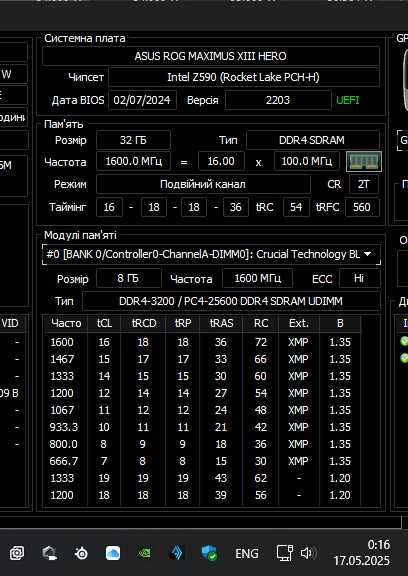Click the tRCD column header

point(144,323)
